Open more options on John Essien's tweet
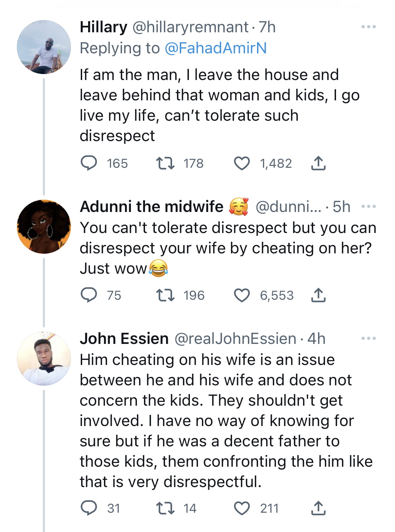395x532 pixels. click(x=369, y=338)
